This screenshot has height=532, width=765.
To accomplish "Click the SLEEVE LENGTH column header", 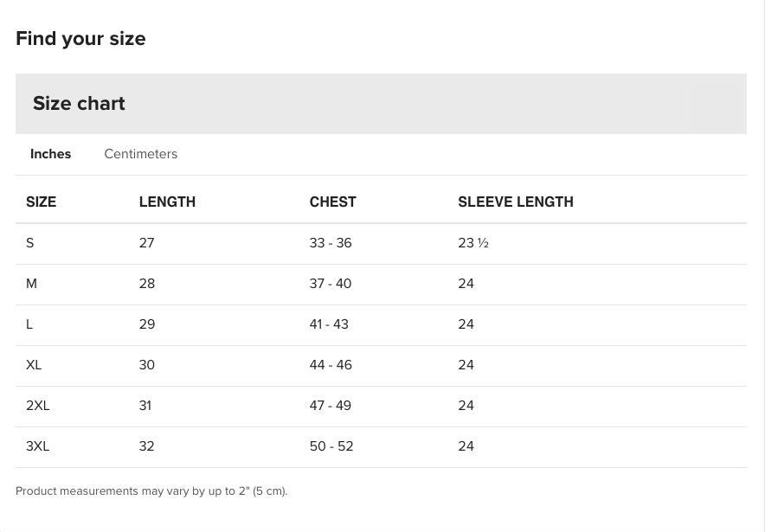I will pyautogui.click(x=515, y=202).
